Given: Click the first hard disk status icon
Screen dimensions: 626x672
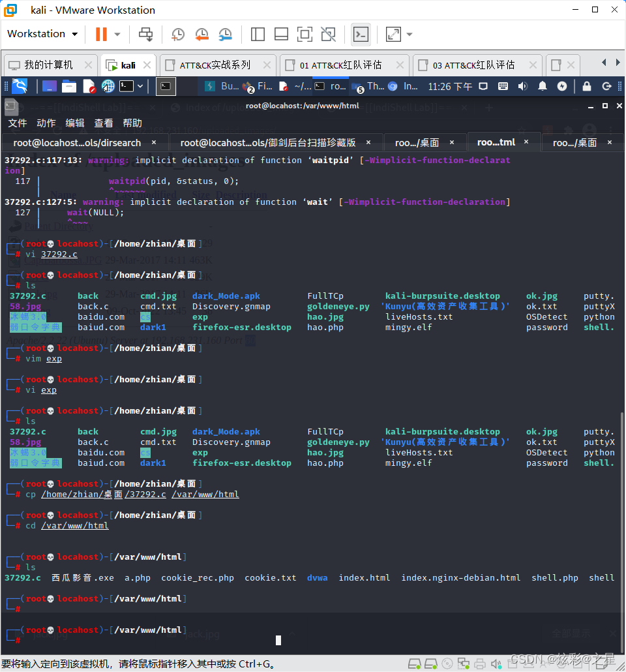Looking at the screenshot, I should 414,664.
